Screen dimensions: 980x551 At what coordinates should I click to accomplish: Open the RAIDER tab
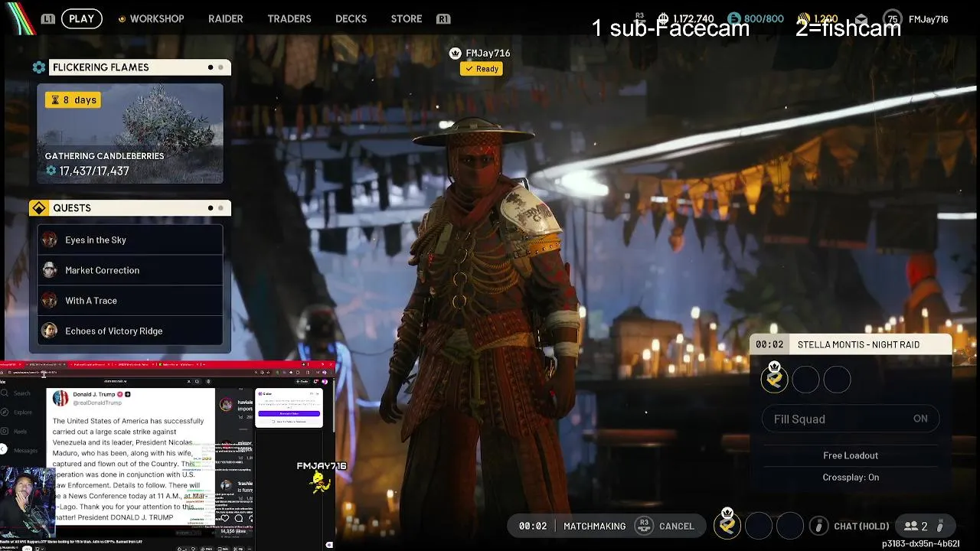(x=226, y=18)
